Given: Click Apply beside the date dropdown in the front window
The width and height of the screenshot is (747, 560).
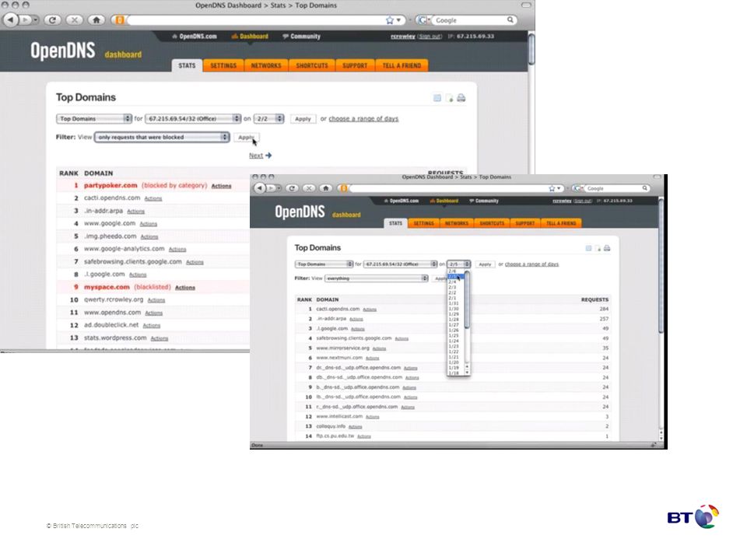Looking at the screenshot, I should pos(485,264).
